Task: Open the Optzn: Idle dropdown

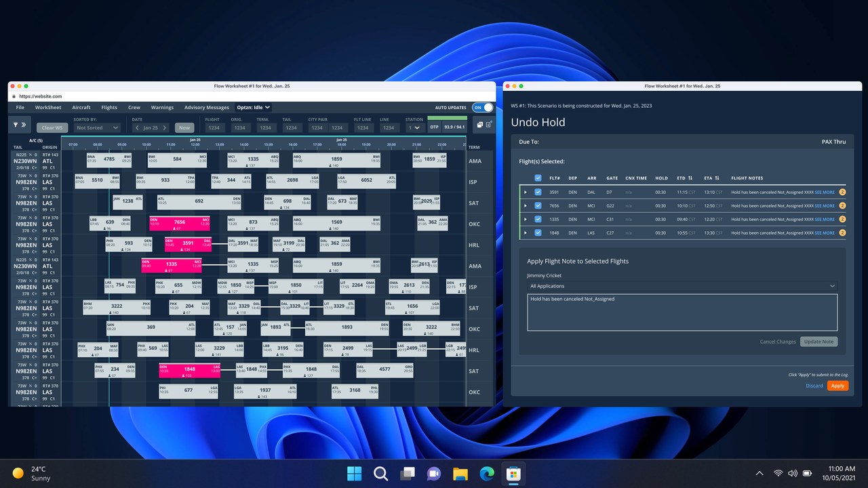Action: point(253,107)
